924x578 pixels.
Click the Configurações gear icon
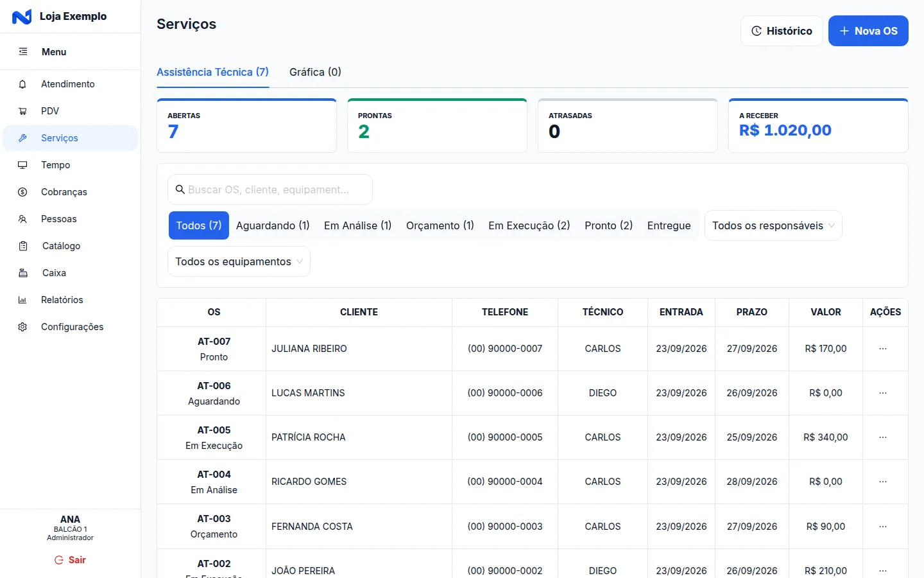tap(22, 327)
